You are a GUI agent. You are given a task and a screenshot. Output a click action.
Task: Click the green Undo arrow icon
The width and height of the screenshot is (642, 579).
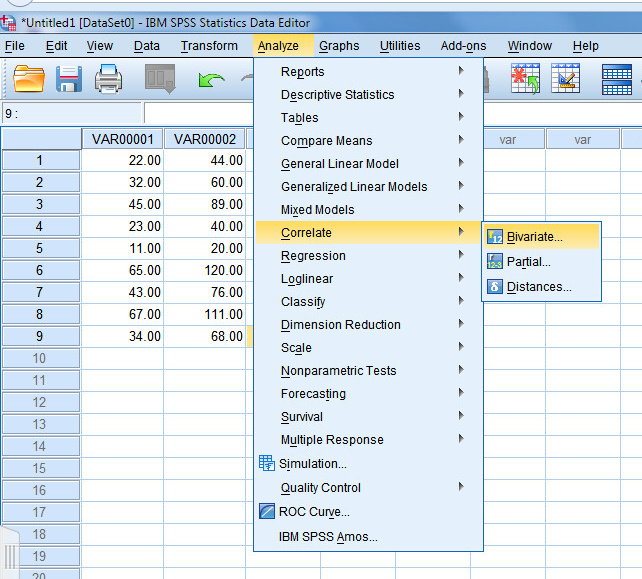click(211, 79)
